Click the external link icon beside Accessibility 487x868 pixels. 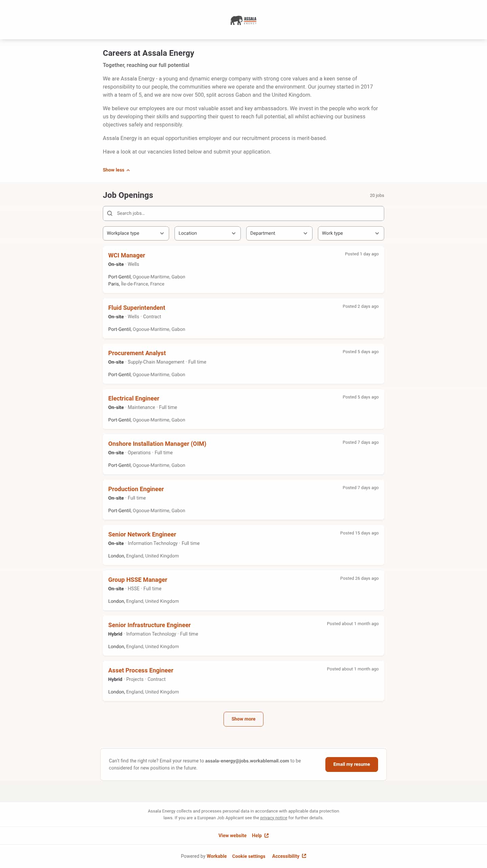click(304, 856)
